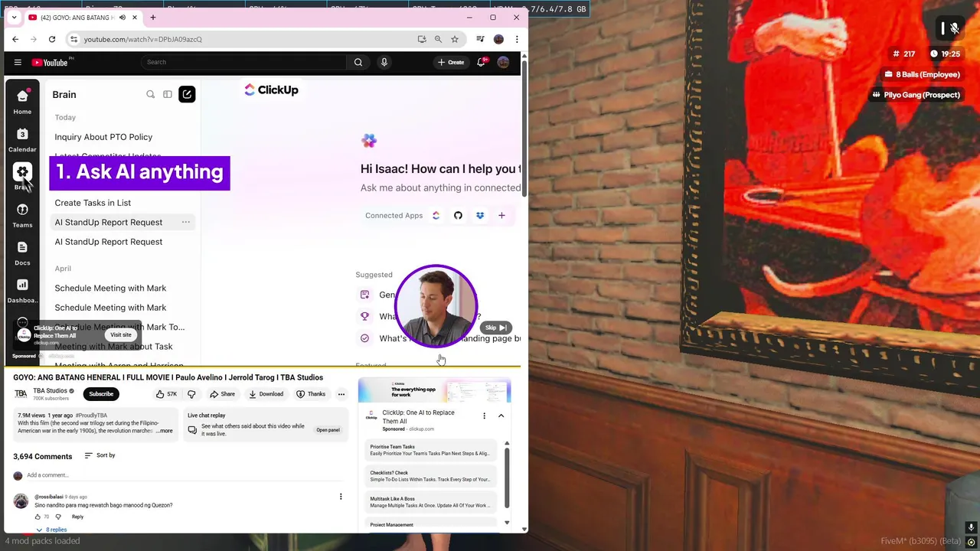Subscribe to TBA Studios

point(101,394)
